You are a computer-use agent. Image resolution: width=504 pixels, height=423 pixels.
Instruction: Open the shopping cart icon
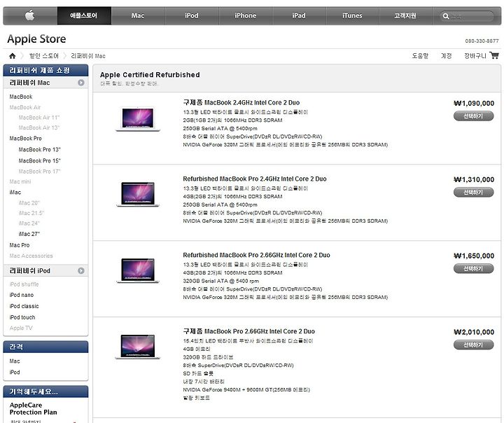[494, 55]
